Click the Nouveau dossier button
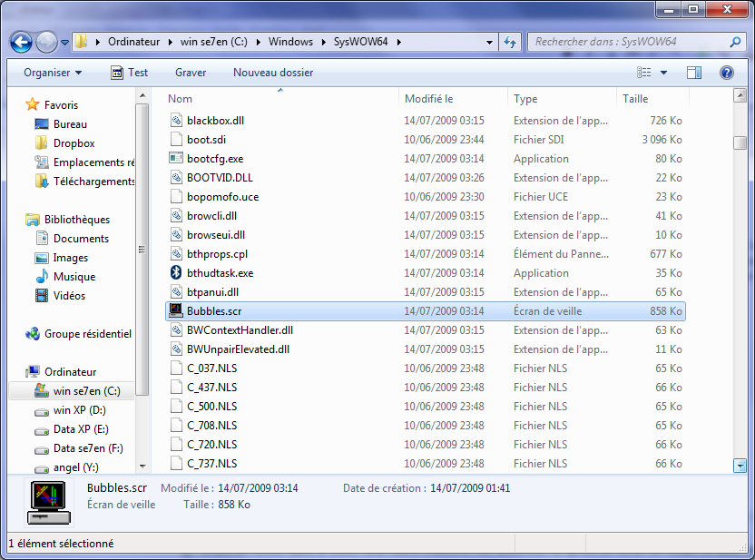This screenshot has height=560, width=755. 273,73
